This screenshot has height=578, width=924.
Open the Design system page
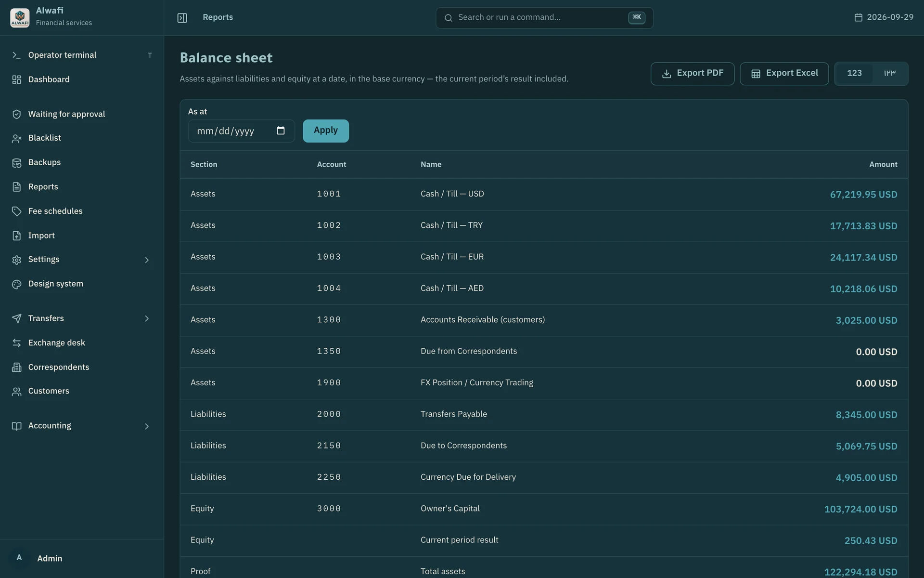[x=82, y=284]
